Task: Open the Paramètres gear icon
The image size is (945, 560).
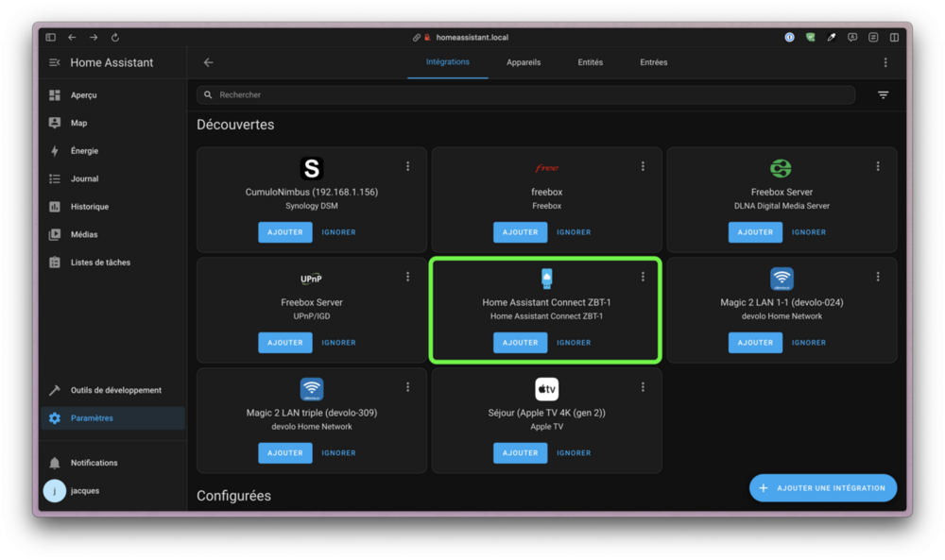Action: click(55, 418)
